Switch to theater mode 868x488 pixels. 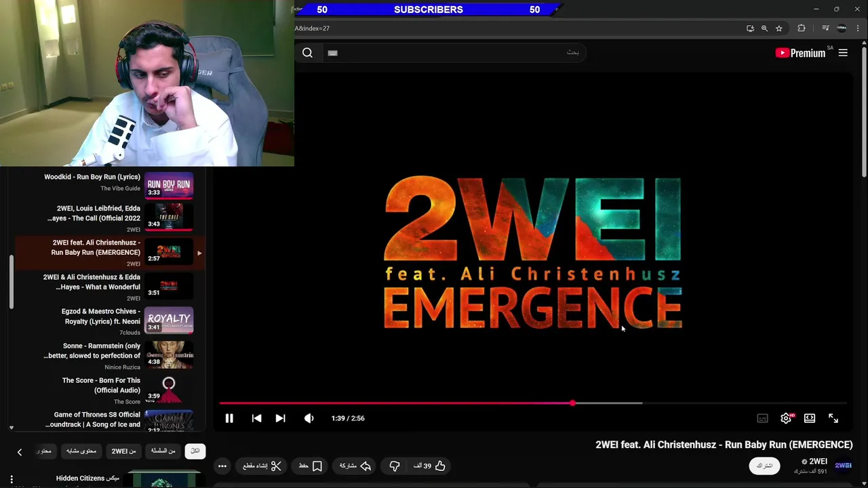tap(810, 418)
